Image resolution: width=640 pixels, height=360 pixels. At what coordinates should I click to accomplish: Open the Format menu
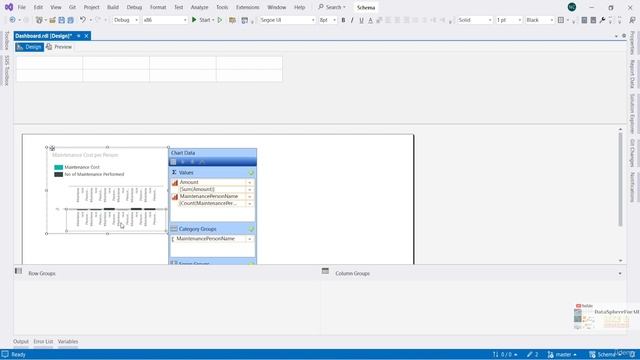coord(158,7)
